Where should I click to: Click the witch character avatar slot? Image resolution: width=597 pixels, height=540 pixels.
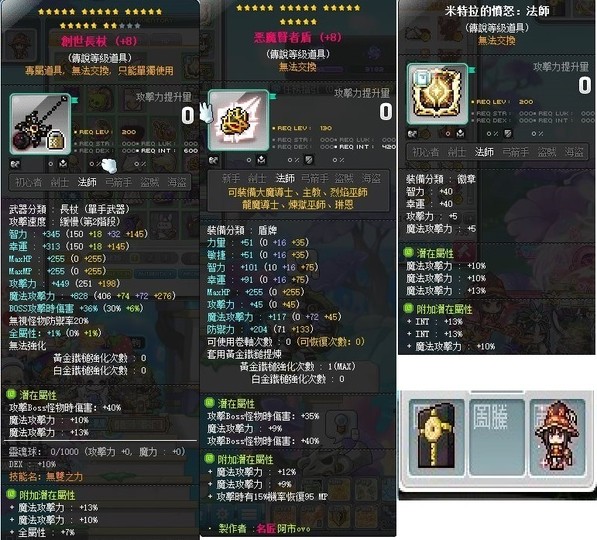[557, 436]
